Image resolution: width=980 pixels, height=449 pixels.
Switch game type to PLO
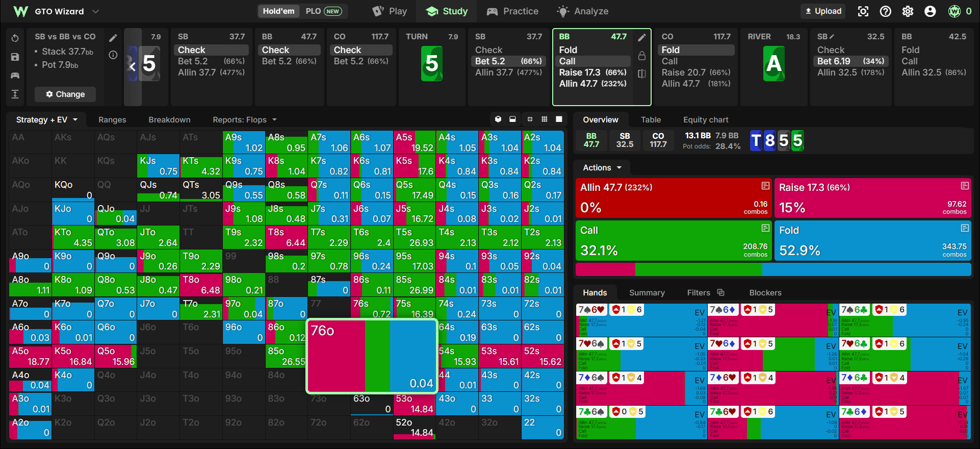click(323, 11)
